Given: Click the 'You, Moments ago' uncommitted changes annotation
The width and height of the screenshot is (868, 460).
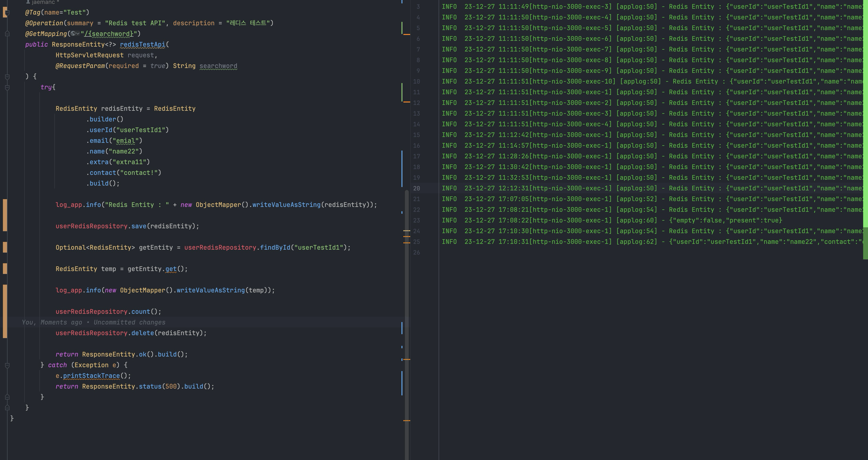Looking at the screenshot, I should [93, 322].
